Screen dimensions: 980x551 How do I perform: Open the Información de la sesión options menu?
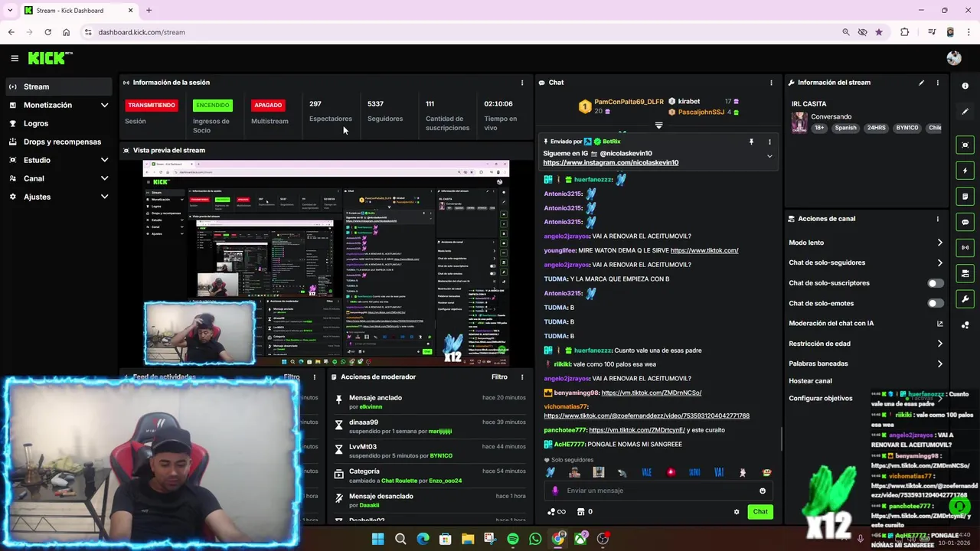click(522, 83)
